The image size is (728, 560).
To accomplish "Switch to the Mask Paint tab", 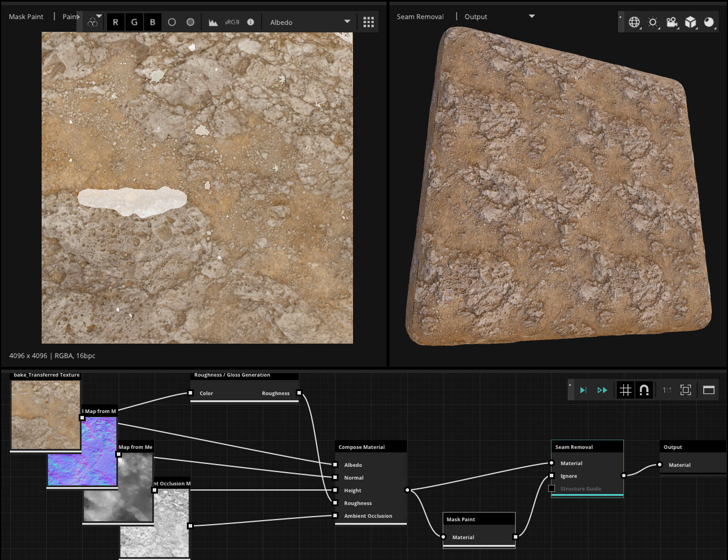I will point(25,16).
